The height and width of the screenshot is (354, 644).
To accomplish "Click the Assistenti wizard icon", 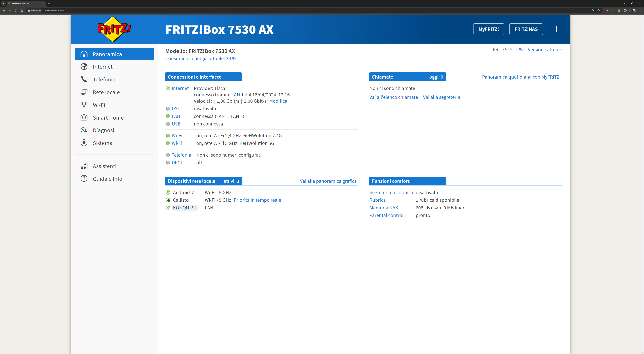I will coord(84,166).
